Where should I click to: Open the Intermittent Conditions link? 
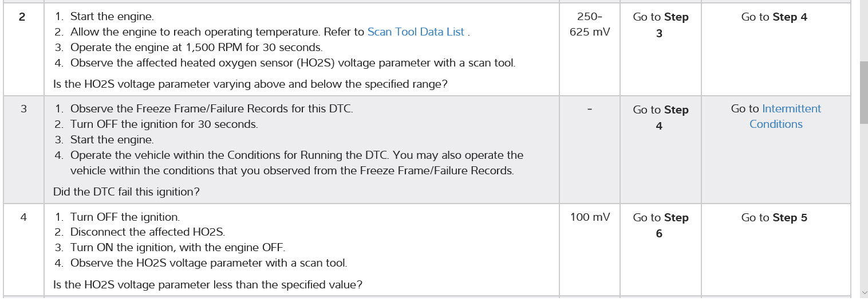(776, 116)
